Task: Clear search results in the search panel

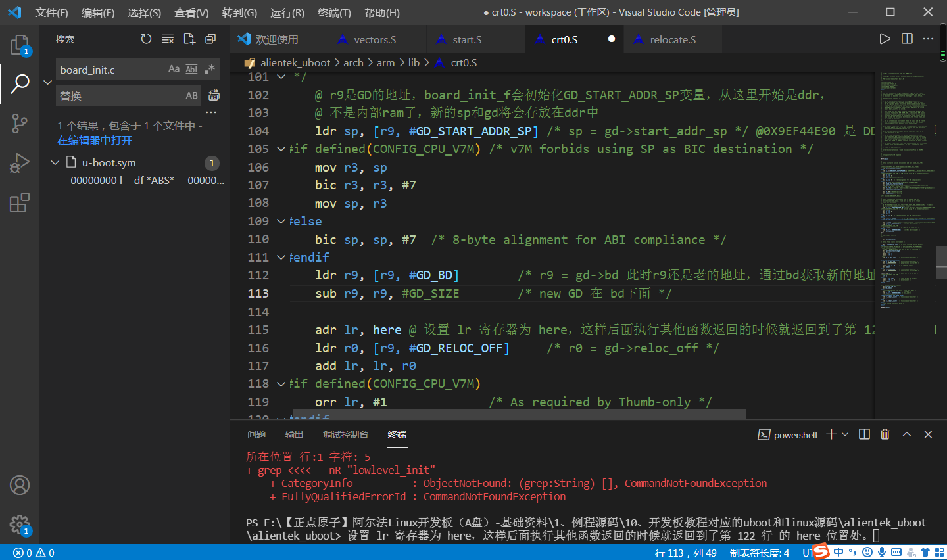Action: pyautogui.click(x=168, y=39)
